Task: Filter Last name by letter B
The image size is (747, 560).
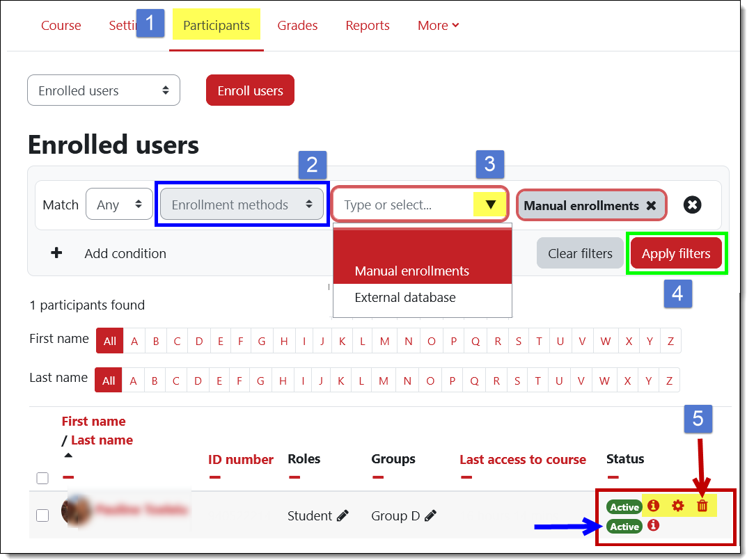Action: point(155,381)
